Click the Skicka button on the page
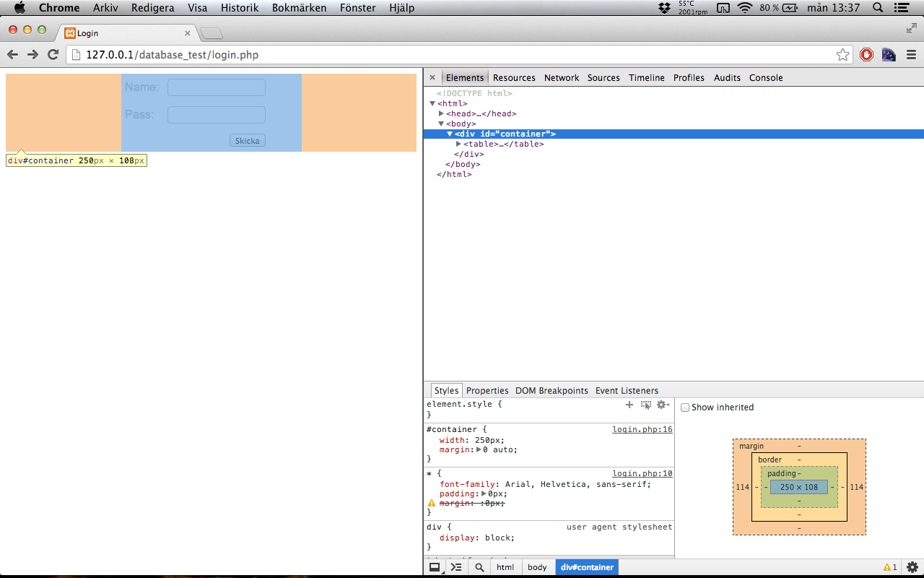Image resolution: width=924 pixels, height=578 pixels. pos(247,140)
